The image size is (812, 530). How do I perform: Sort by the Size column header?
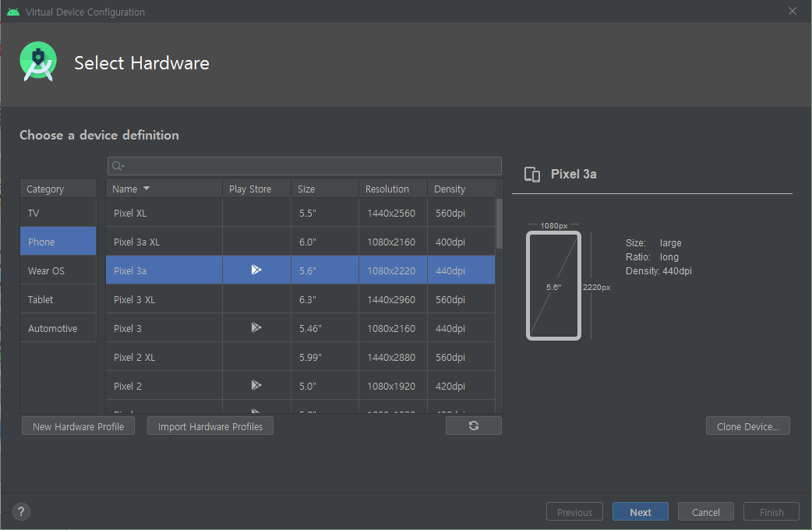[x=325, y=189]
